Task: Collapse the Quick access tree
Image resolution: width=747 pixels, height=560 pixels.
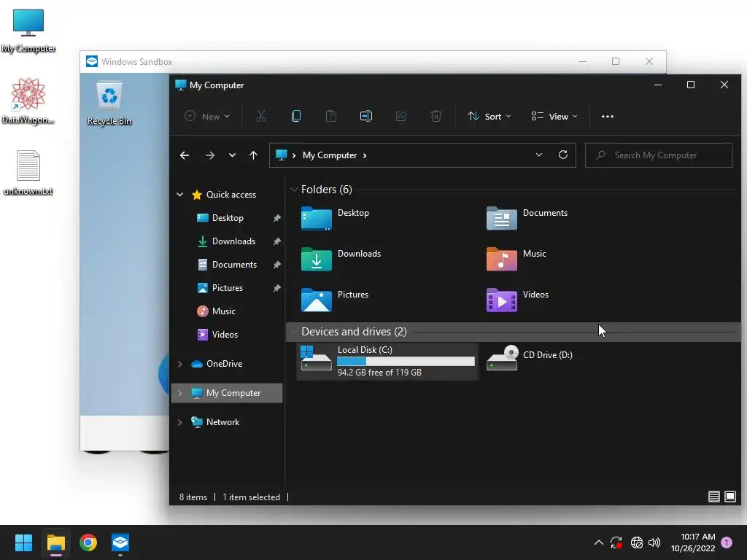Action: coord(179,194)
